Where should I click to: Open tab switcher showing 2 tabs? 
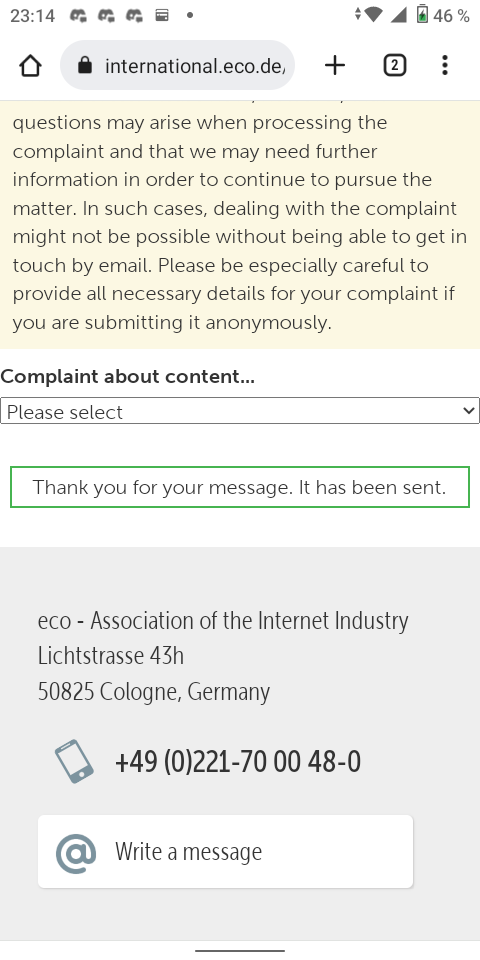[x=395, y=66]
